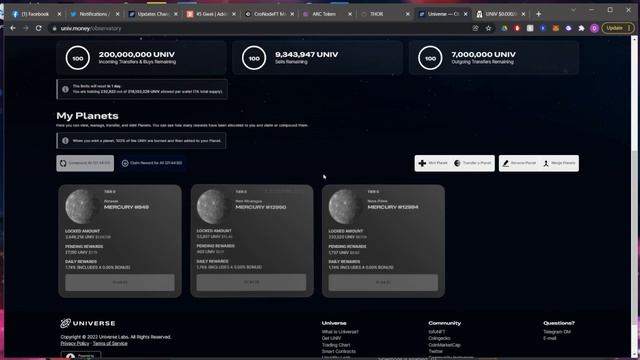Image resolution: width=640 pixels, height=360 pixels.
Task: Close the THOR tab
Action: point(408,14)
